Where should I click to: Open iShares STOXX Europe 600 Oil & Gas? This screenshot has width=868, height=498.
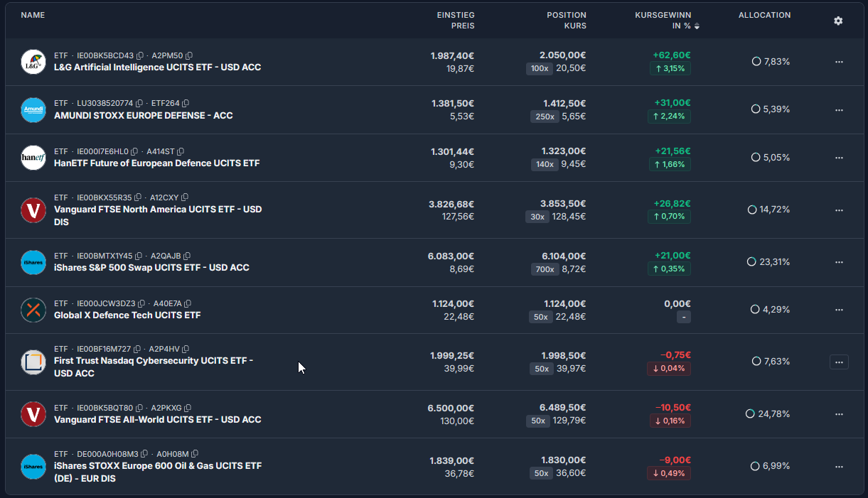click(158, 472)
